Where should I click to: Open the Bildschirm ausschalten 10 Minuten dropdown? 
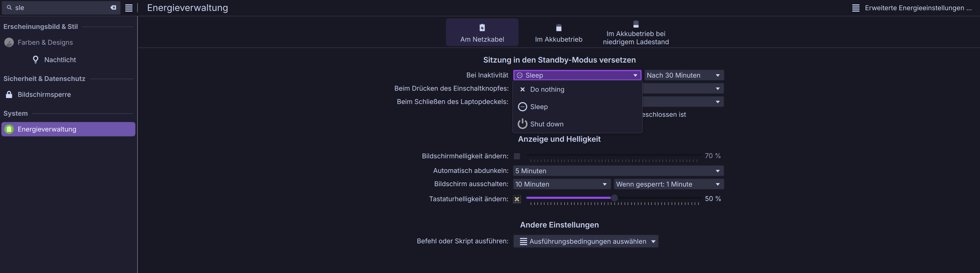562,184
